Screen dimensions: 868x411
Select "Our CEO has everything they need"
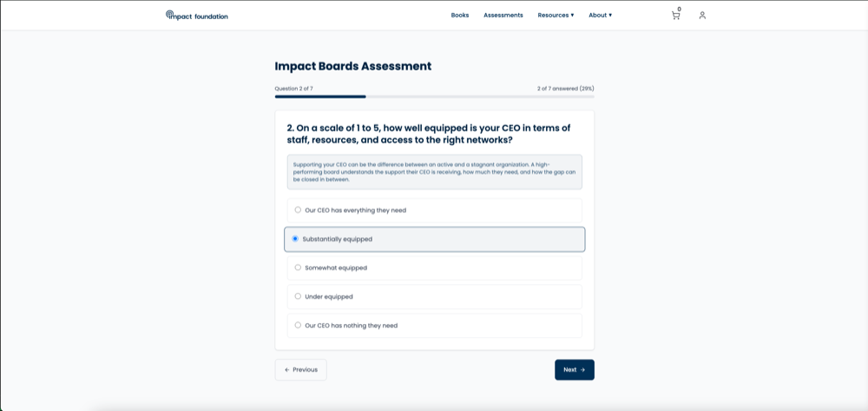coord(435,210)
